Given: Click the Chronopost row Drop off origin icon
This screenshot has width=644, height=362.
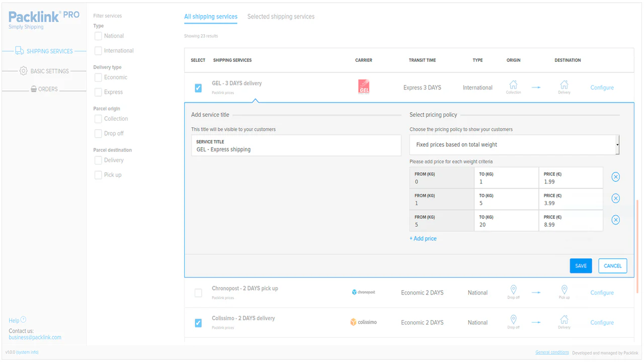Looking at the screenshot, I should click(513, 290).
